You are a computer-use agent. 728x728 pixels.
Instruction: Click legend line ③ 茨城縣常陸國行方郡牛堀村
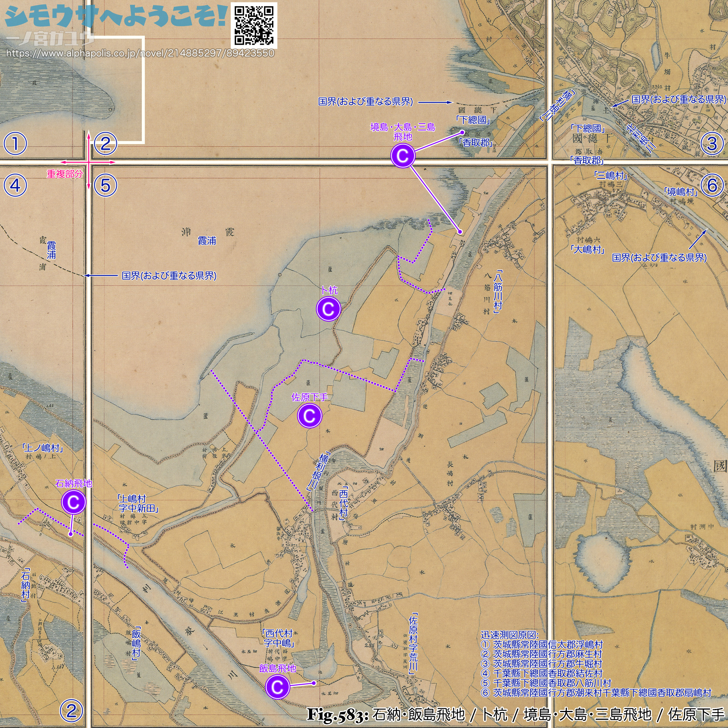coord(541,663)
